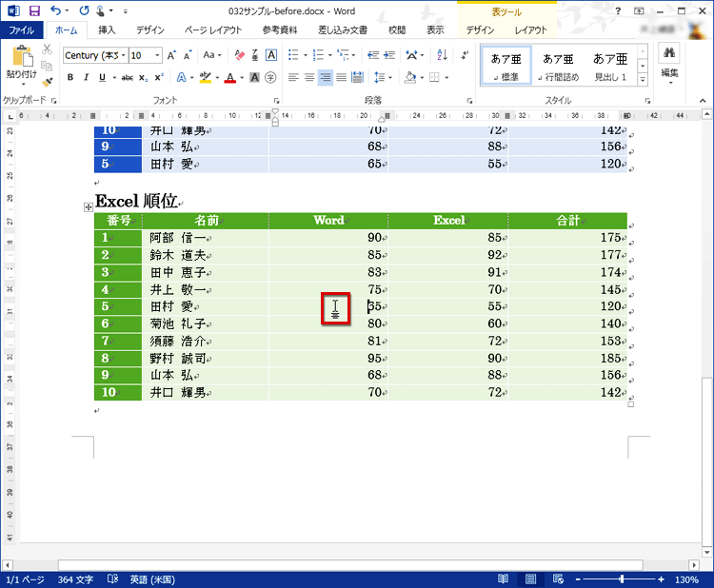This screenshot has height=588, width=714.
Task: Click the table move handle by Excel順位
Action: click(89, 207)
